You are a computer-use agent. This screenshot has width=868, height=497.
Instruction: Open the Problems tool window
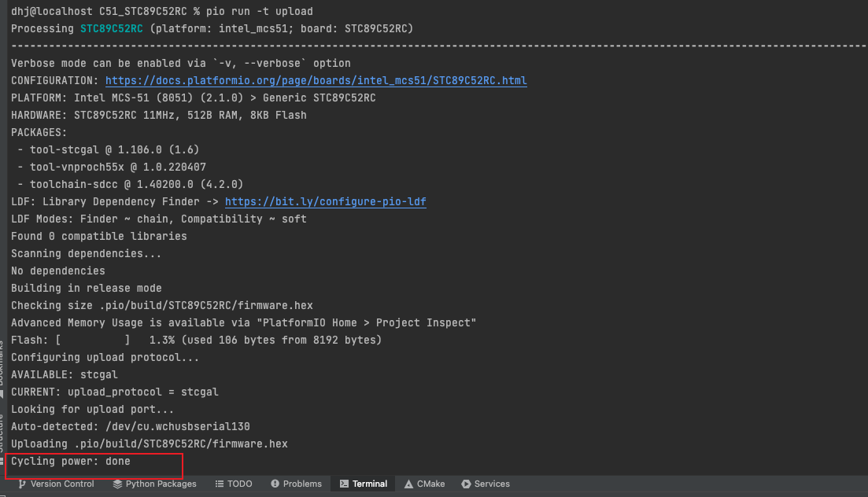(x=296, y=484)
